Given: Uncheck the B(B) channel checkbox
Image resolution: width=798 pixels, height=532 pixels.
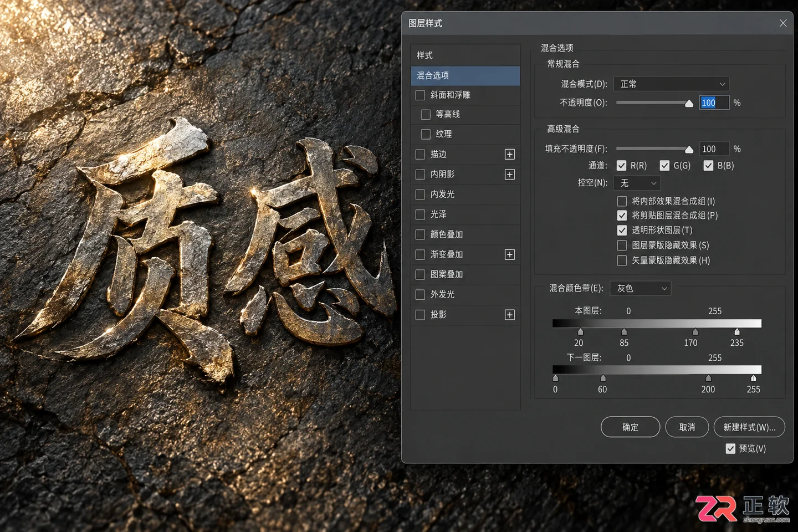Looking at the screenshot, I should click(709, 166).
